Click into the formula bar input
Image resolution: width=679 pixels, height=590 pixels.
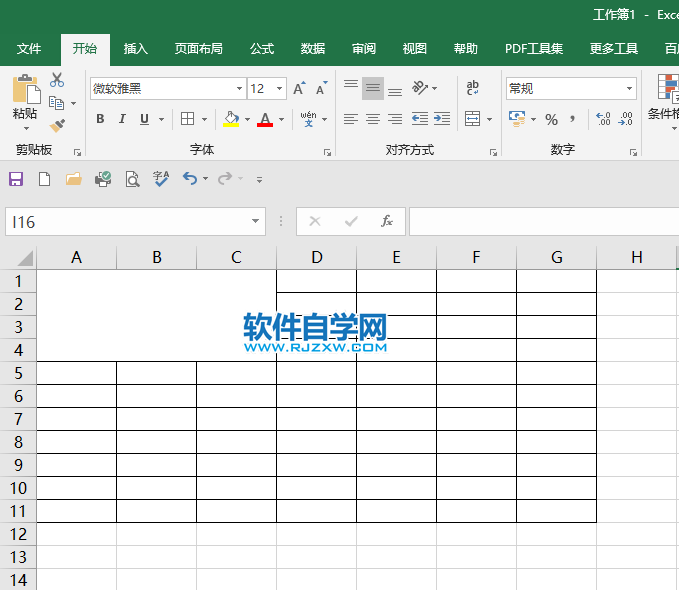(544, 221)
